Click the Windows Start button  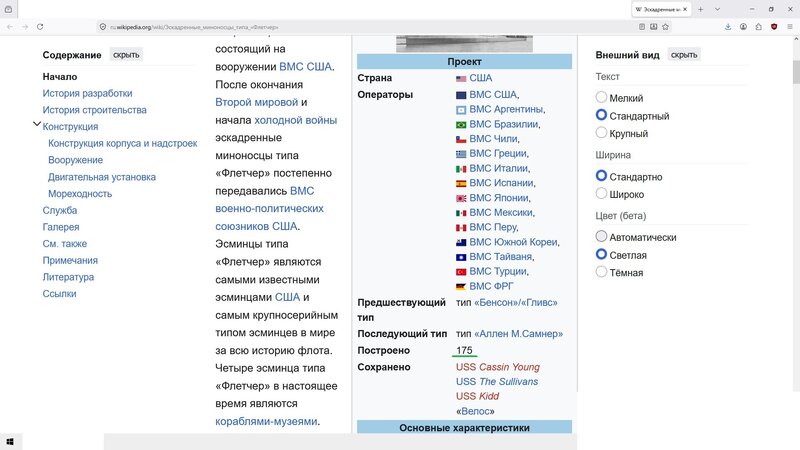click(10, 442)
